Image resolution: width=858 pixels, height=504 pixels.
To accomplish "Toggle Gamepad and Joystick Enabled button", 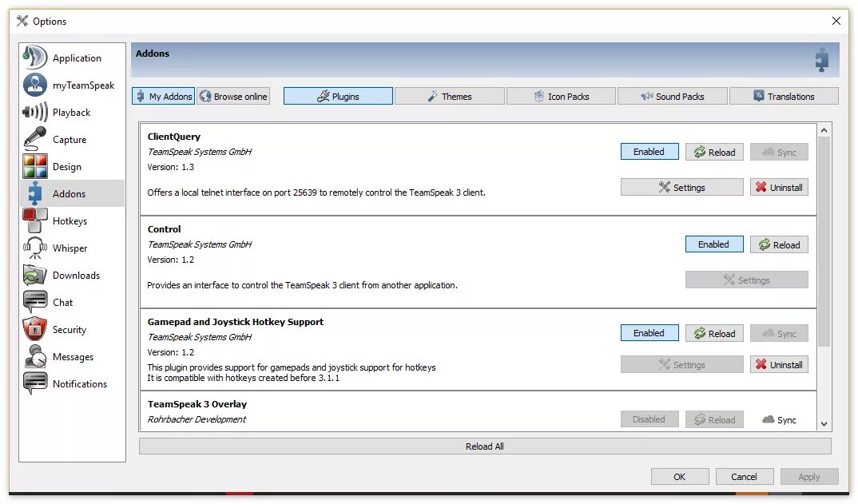I will 649,333.
